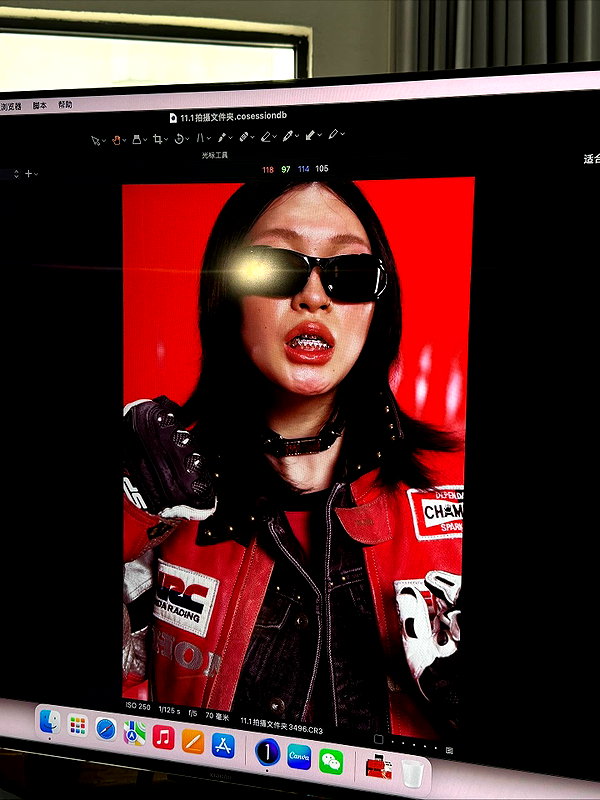Click the up-down stepper beside plus button
Screen dimensions: 600x800
pos(16,174)
